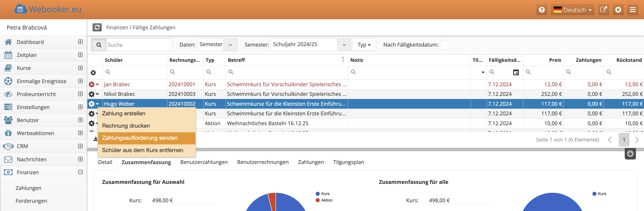Open the Deutsch language dropdown
Screen dimensions: 644x211
tap(573, 10)
